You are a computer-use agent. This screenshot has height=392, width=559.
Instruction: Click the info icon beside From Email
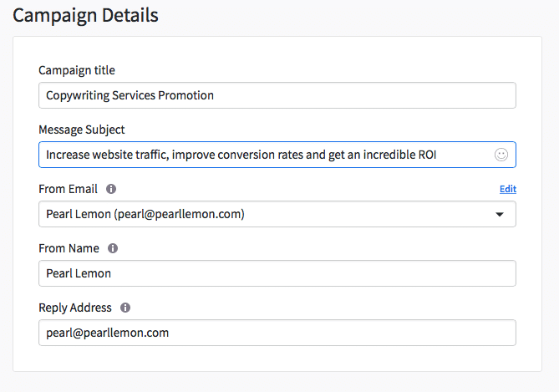[111, 189]
